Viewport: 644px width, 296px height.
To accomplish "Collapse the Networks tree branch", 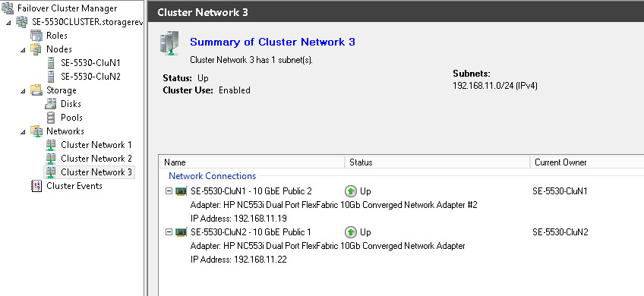I will [23, 132].
